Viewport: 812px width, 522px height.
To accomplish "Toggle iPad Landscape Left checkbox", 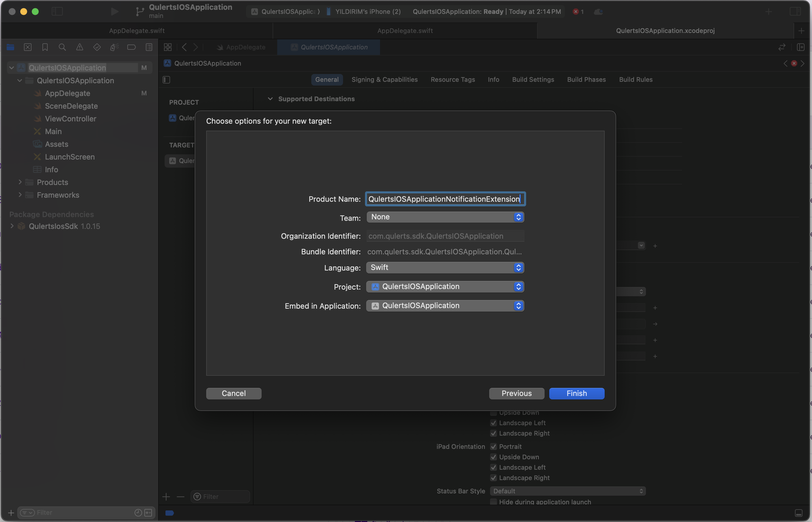I will pos(493,468).
